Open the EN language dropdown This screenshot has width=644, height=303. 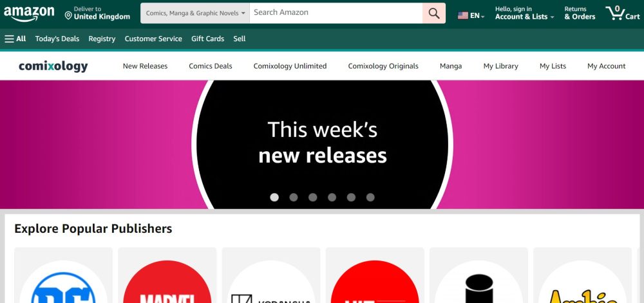471,15
